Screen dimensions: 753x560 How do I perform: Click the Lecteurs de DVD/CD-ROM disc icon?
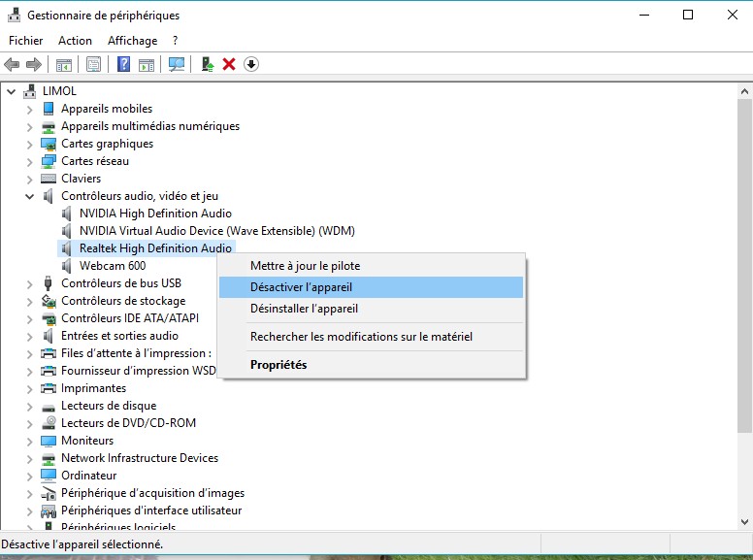coord(49,422)
